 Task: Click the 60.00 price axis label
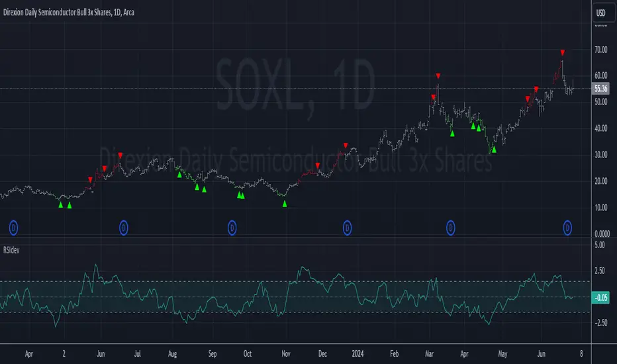601,75
